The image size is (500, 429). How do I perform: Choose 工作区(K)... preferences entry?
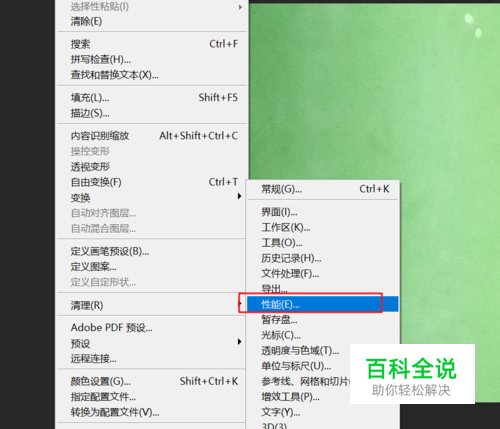click(x=323, y=227)
